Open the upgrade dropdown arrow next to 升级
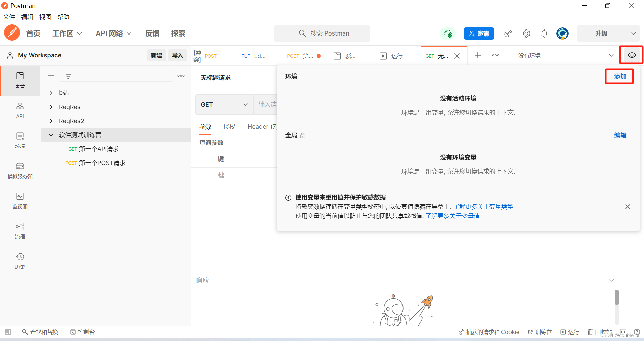Screen dimensions: 644x341 (x=633, y=33)
